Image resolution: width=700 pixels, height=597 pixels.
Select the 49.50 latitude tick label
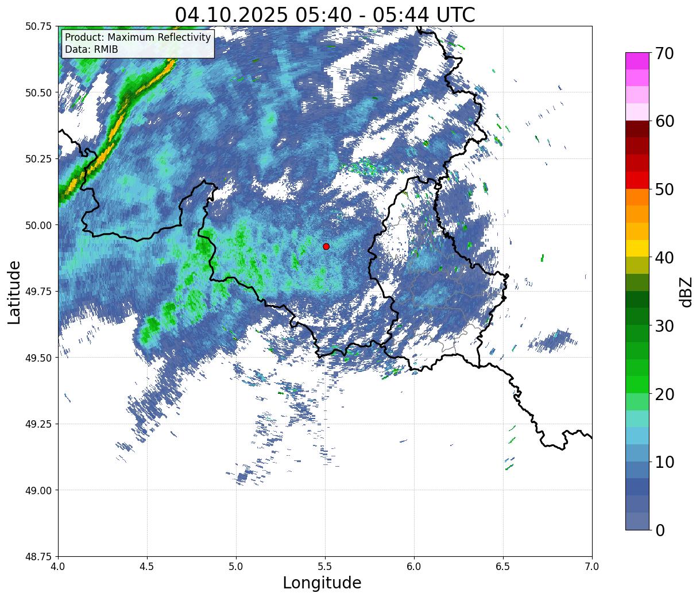click(38, 358)
